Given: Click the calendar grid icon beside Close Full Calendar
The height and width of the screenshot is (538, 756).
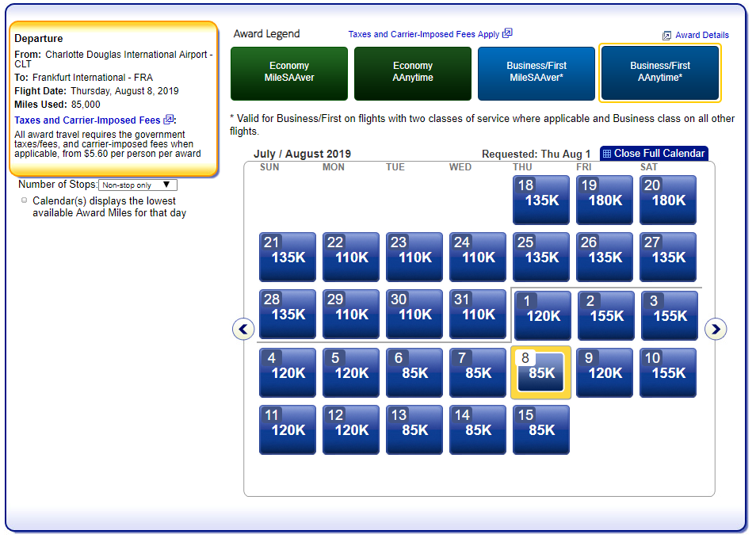Looking at the screenshot, I should click(607, 154).
